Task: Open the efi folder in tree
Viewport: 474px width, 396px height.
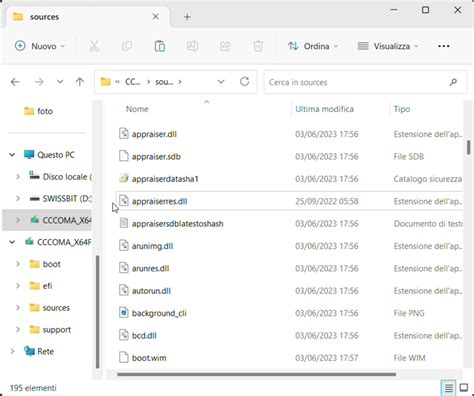Action: pyautogui.click(x=47, y=286)
